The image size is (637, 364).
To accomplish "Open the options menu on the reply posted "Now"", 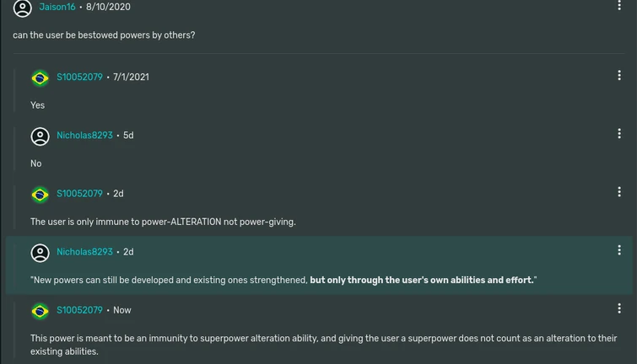I will (619, 308).
